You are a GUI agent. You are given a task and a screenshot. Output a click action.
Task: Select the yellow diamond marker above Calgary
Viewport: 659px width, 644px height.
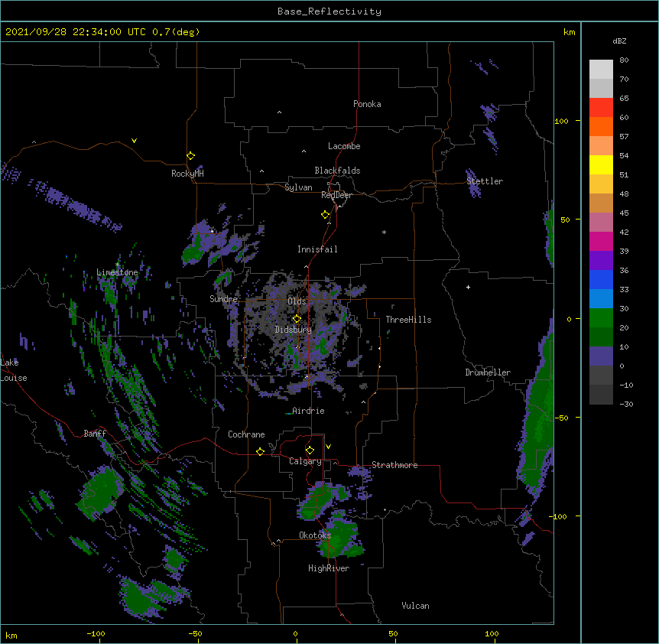(310, 450)
